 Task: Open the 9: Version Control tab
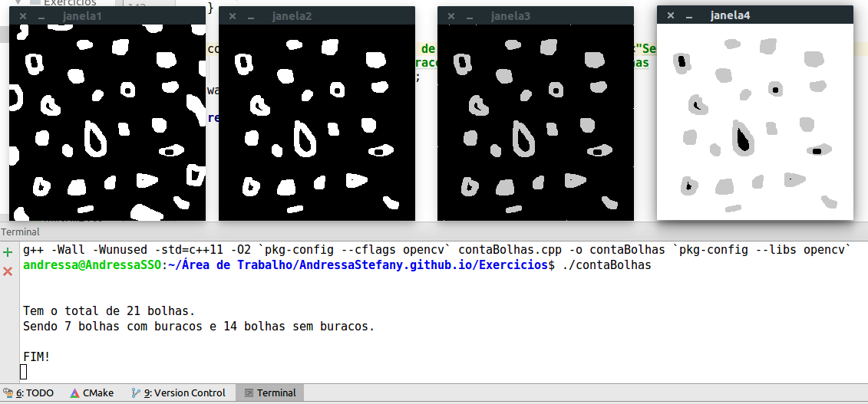pyautogui.click(x=178, y=393)
